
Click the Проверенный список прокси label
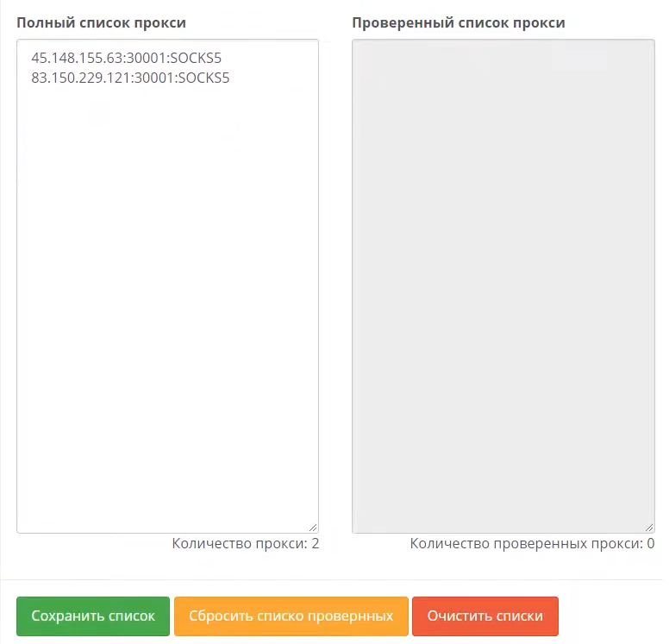459,22
